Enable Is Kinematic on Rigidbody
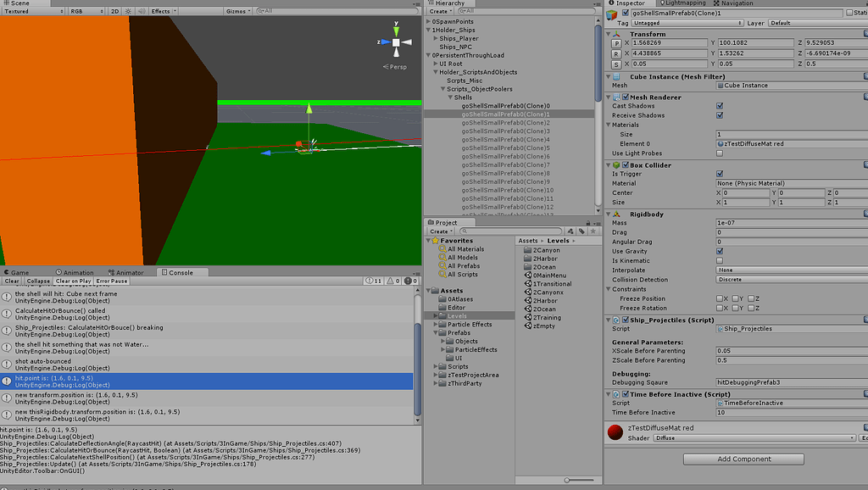 tap(719, 260)
